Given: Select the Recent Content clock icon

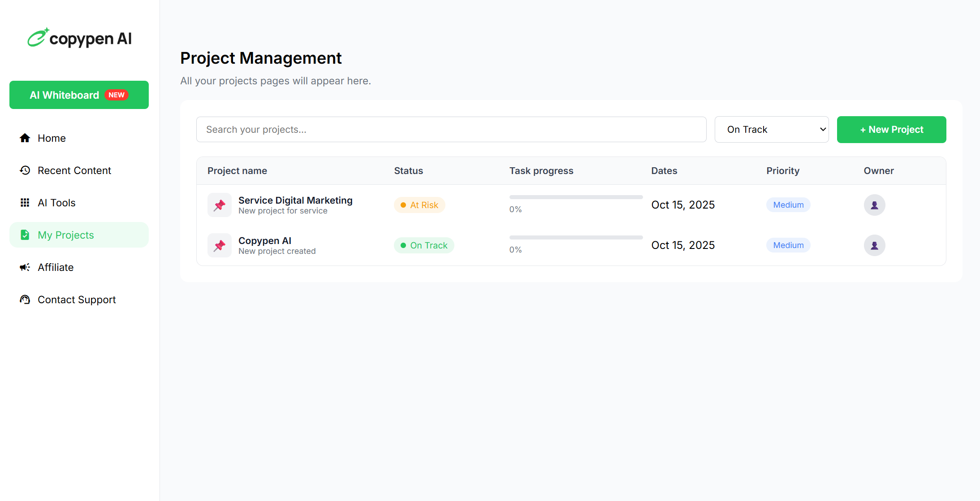Looking at the screenshot, I should point(25,170).
